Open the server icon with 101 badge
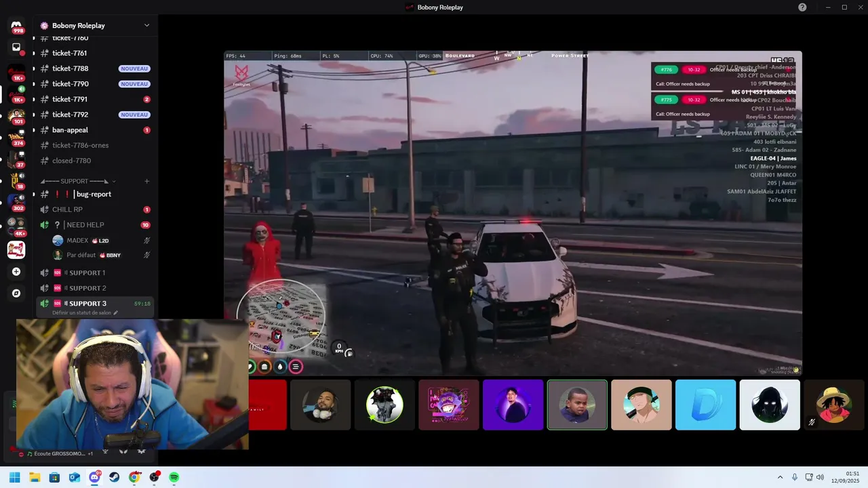The height and width of the screenshot is (488, 868). pos(16,117)
